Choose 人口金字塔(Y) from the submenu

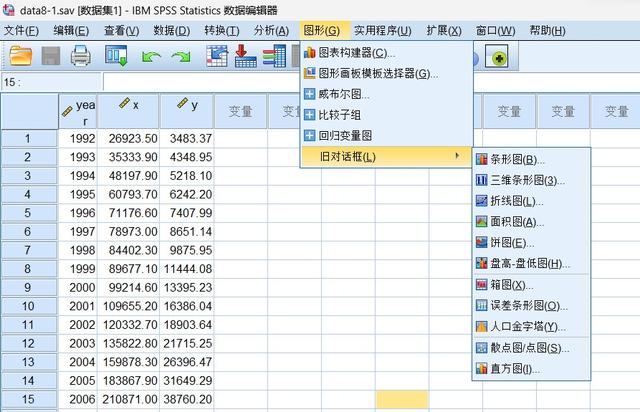(x=531, y=326)
